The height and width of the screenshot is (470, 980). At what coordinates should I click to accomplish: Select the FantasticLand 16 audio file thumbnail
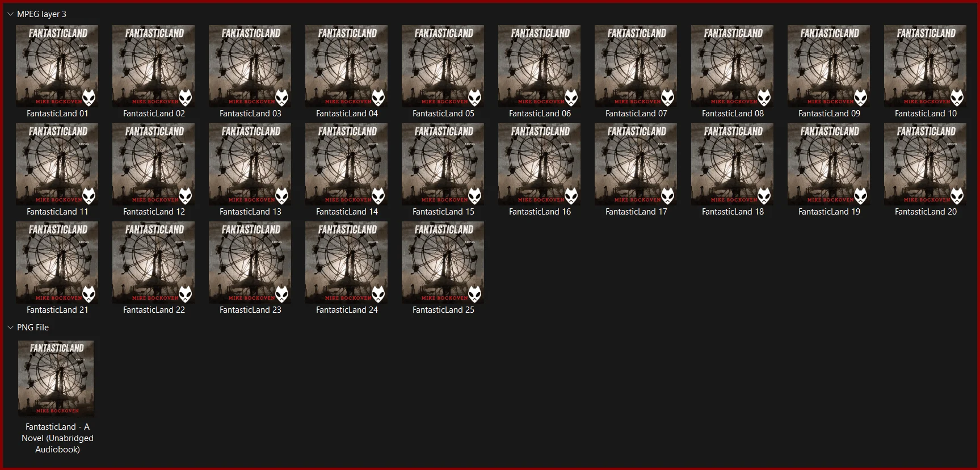pos(540,164)
